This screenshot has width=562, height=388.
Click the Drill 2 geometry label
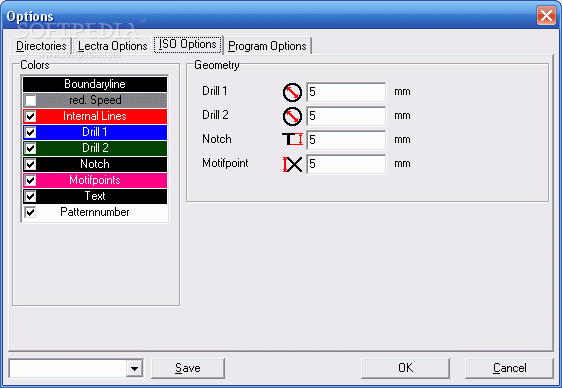point(215,115)
